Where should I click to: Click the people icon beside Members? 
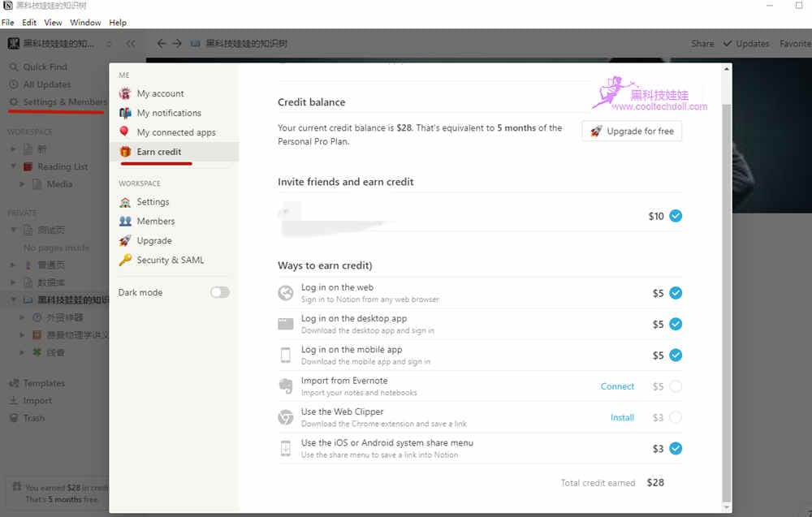[x=125, y=221]
